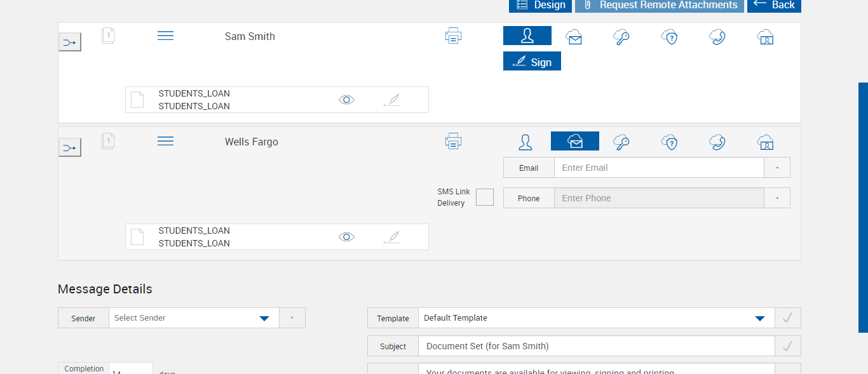868x374 pixels.
Task: Click the printer icon in Sam Smith's row
Action: [453, 36]
